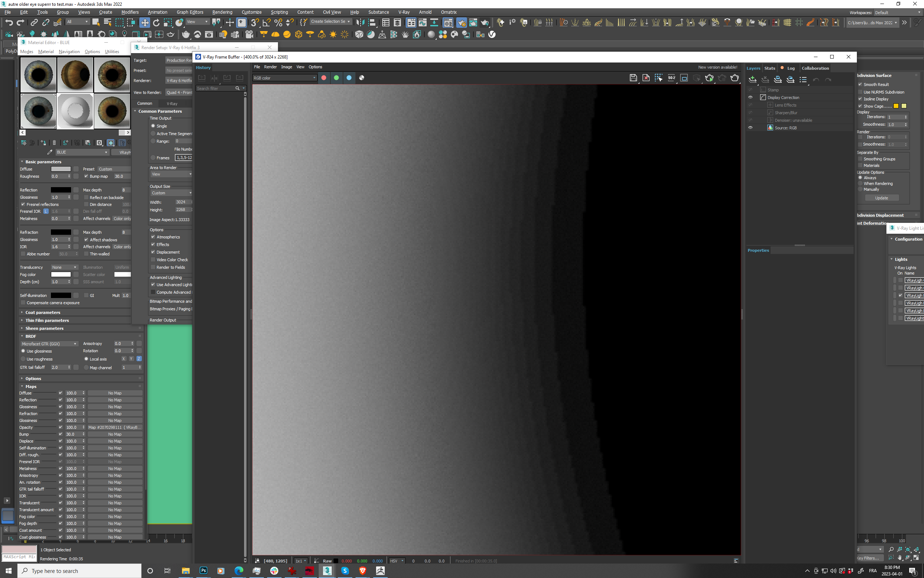
Task: Toggle the Angle Snap icon
Action: (x=267, y=22)
